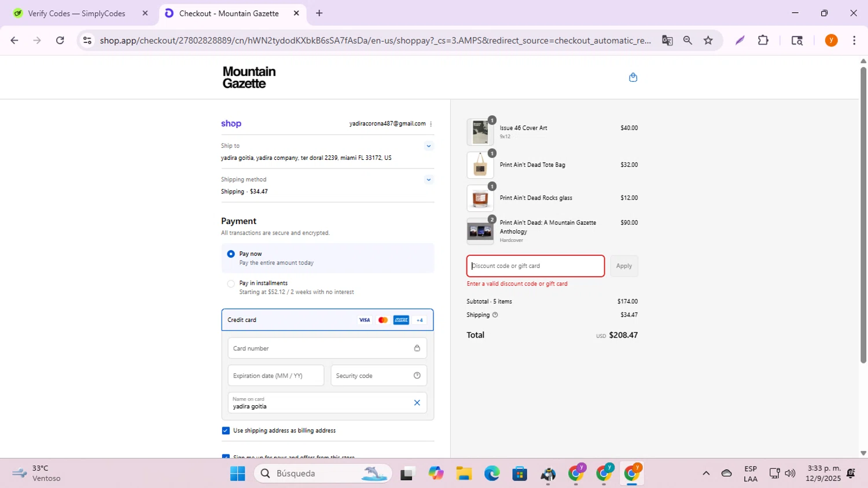Click the Issue 46 Cover Art thumbnail
Viewport: 868px width, 488px height.
pyautogui.click(x=480, y=132)
